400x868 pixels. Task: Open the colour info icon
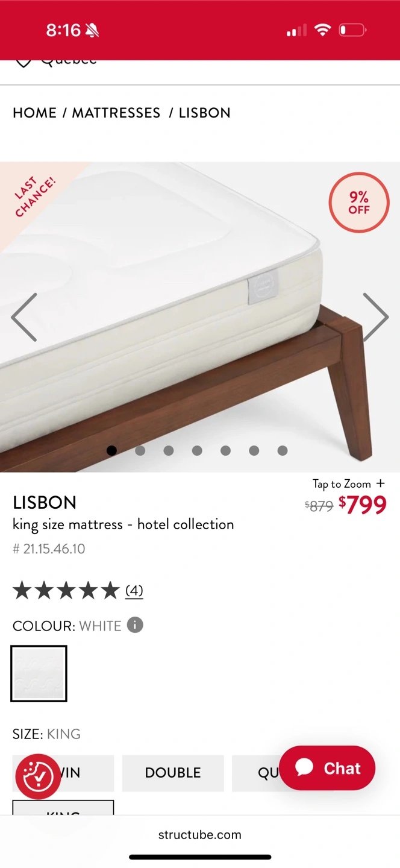(x=135, y=625)
